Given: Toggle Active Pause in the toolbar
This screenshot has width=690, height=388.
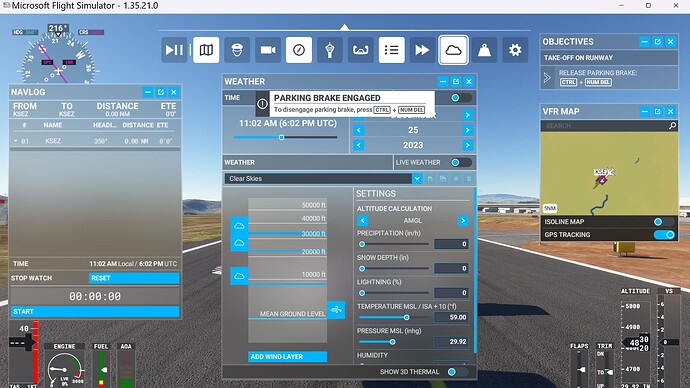Looking at the screenshot, I should click(174, 50).
